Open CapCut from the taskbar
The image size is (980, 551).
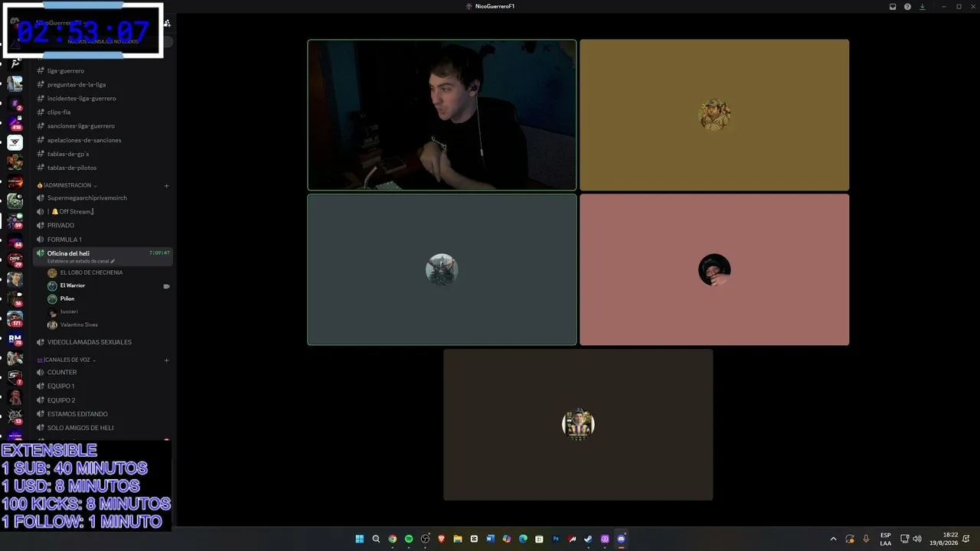tap(474, 539)
